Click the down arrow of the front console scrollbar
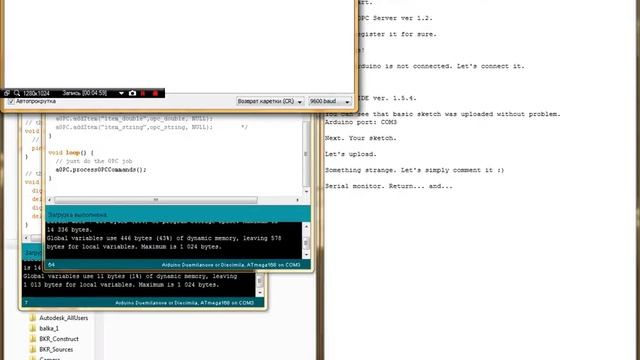The image size is (640, 360). pyautogui.click(x=306, y=255)
